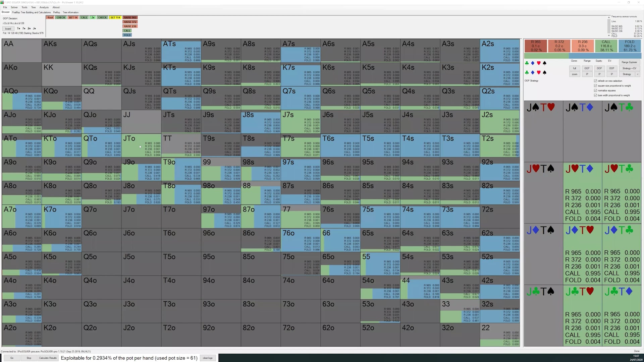Image resolution: width=644 pixels, height=362 pixels.
Task: Click the JTo hand cell in the range grid
Action: tap(141, 145)
